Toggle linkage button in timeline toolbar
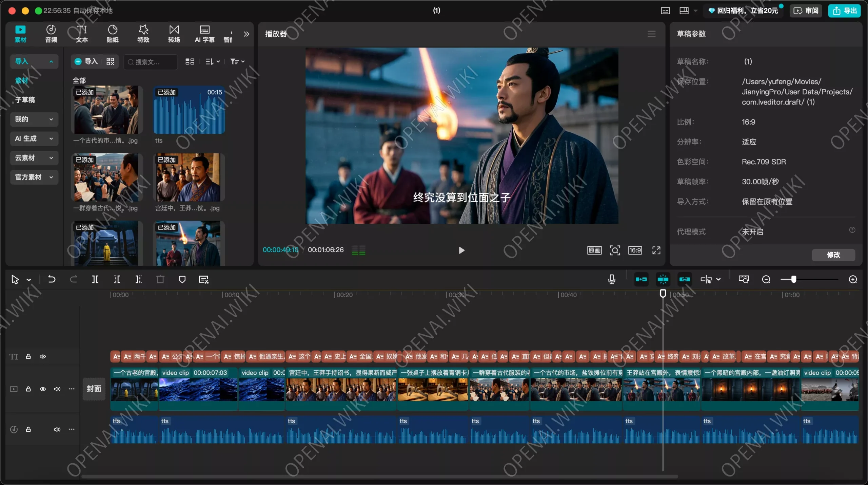This screenshot has width=868, height=485. pos(685,279)
